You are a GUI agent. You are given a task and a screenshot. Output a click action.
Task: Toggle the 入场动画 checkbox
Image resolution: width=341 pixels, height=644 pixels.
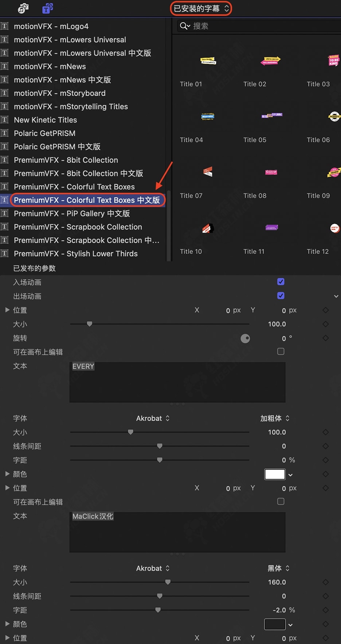click(281, 282)
